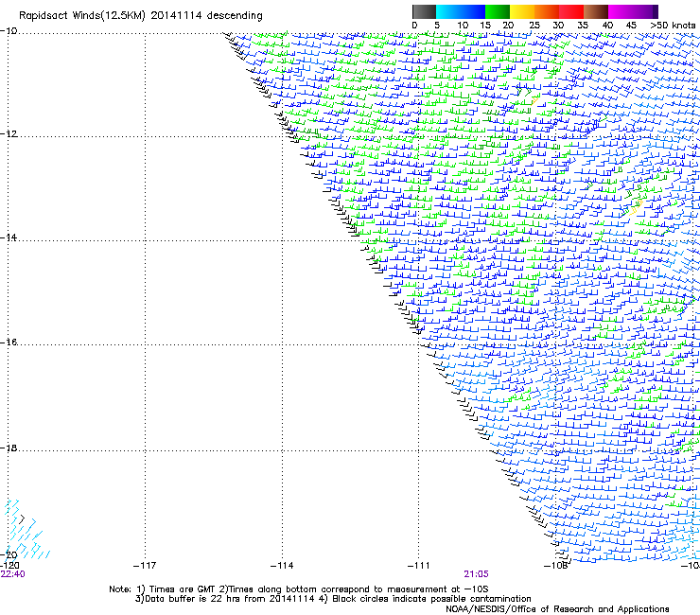Click the purple '22:40' pass time label

pos(13,574)
